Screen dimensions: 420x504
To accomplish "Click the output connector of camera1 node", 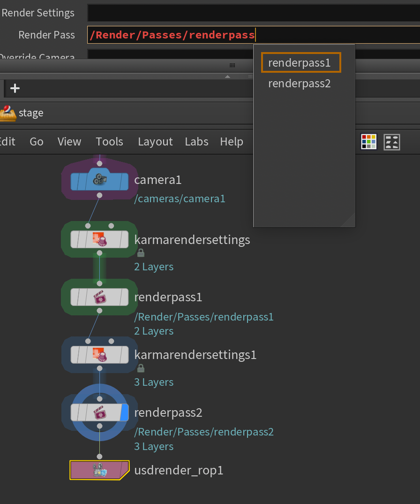I will coord(99,195).
